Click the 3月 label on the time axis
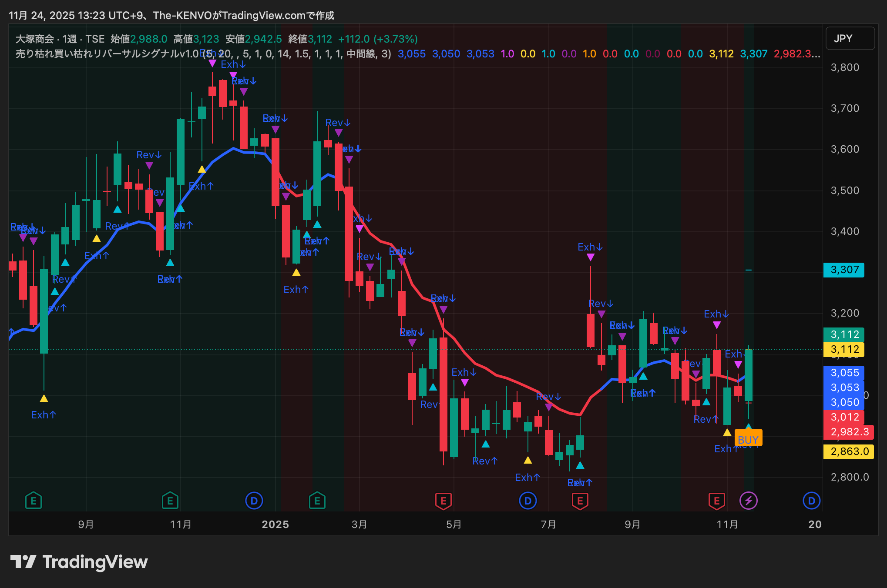Image resolution: width=887 pixels, height=588 pixels. pyautogui.click(x=359, y=524)
